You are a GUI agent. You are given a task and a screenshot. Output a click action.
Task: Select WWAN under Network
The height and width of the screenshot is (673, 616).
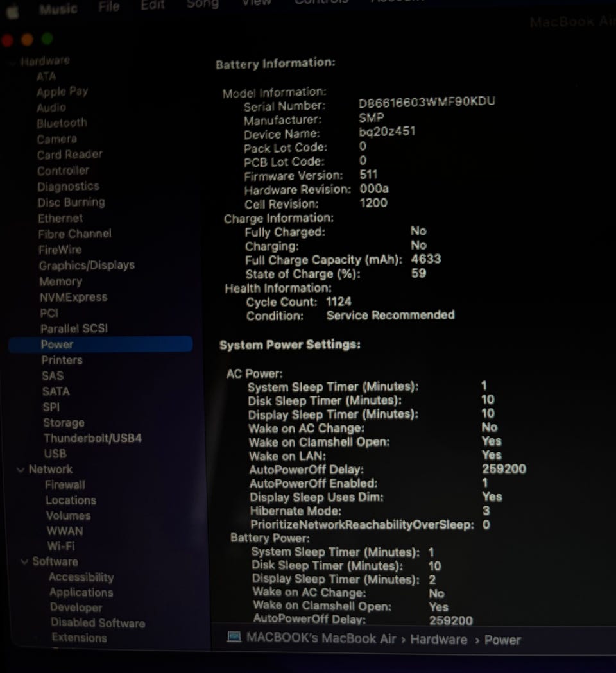65,531
